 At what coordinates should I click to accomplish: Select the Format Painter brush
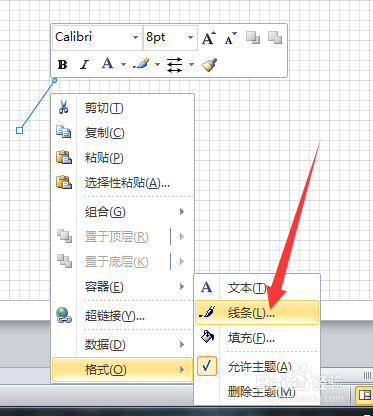209,64
